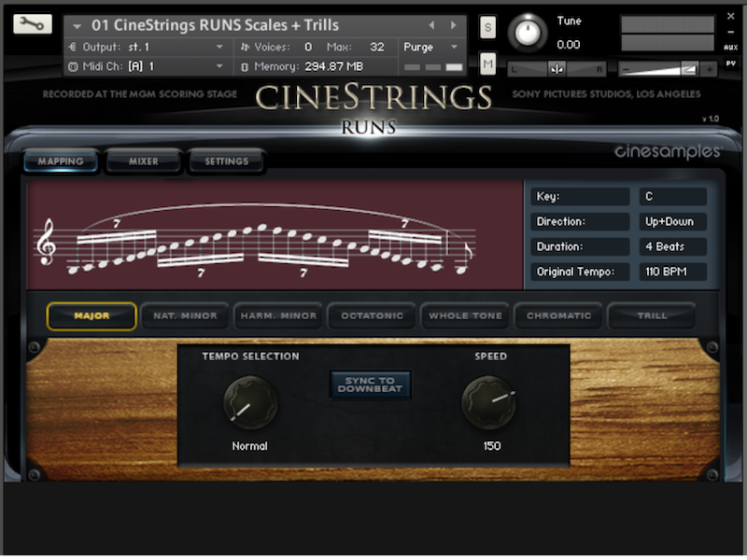Click the Normal tempo selection label

pos(249,446)
